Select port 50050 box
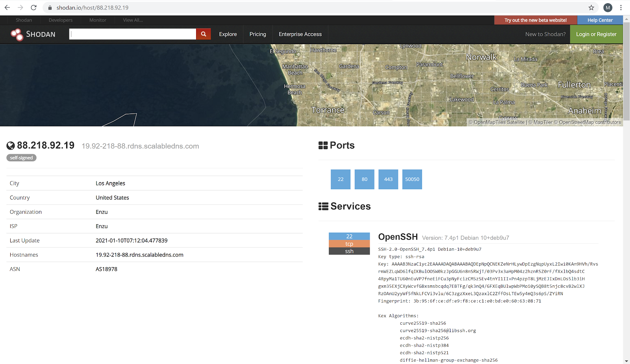The width and height of the screenshot is (630, 364). tap(412, 179)
